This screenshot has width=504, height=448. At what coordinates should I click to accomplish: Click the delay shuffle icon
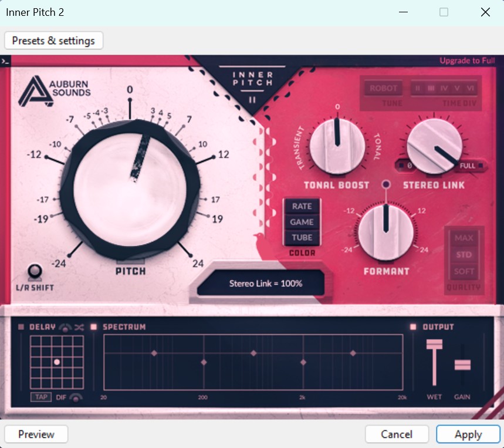coord(79,328)
